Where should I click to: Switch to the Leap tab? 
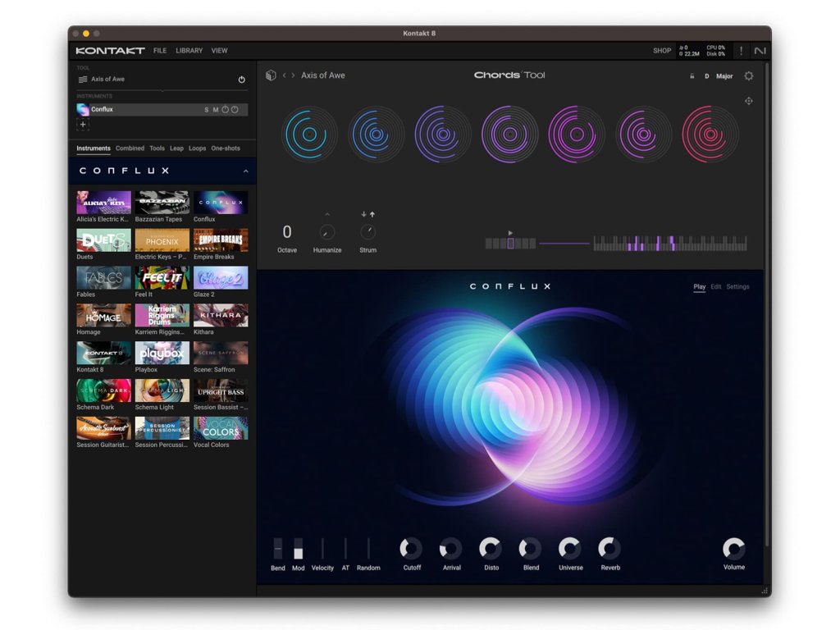coord(177,148)
